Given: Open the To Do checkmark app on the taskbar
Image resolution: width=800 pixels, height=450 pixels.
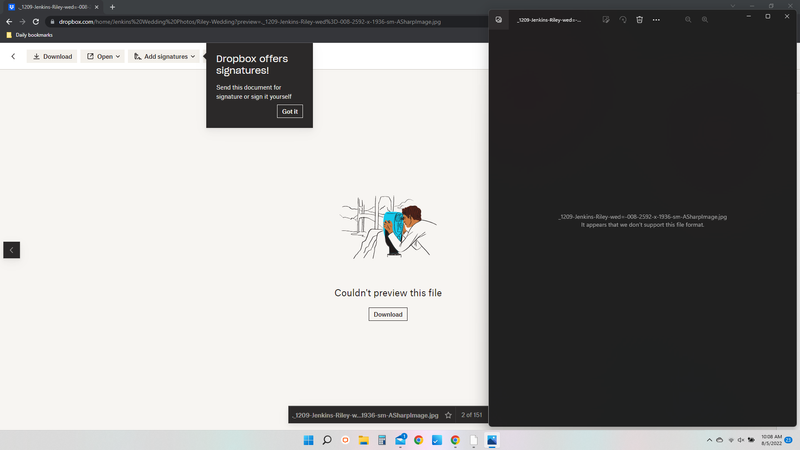Looking at the screenshot, I should point(437,440).
